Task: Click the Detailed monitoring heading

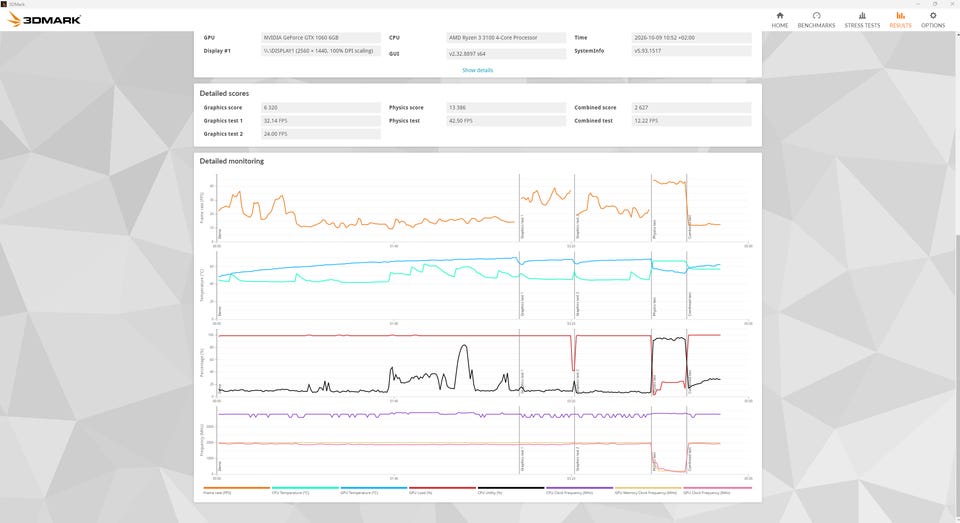Action: [231, 161]
